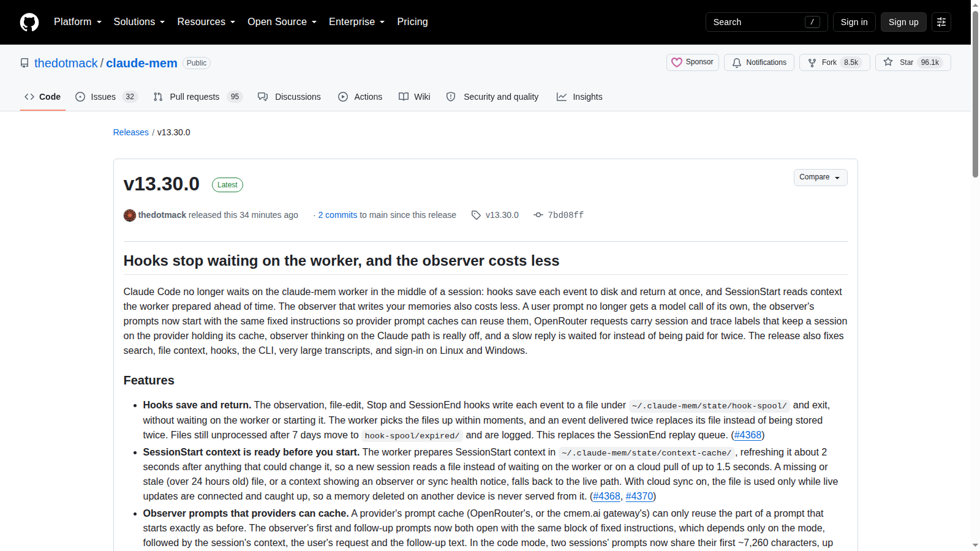Select the Code tab
The width and height of the screenshot is (980, 551).
point(43,97)
